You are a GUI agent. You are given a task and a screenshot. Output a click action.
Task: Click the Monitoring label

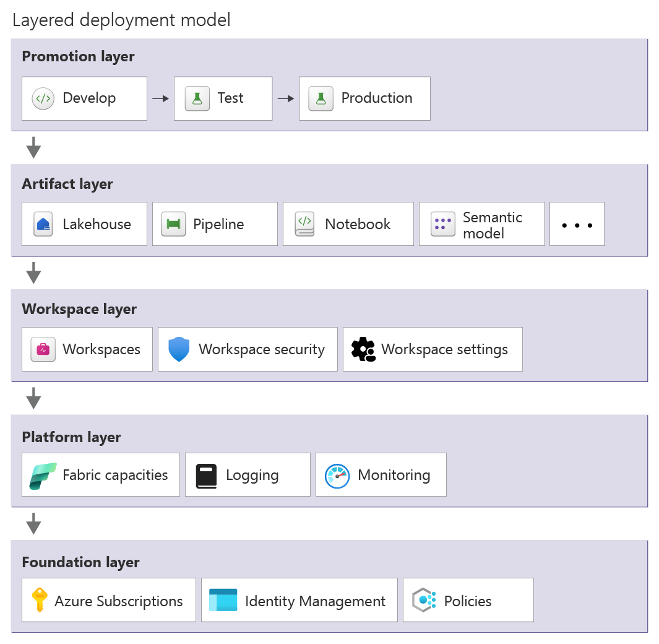coord(394,476)
